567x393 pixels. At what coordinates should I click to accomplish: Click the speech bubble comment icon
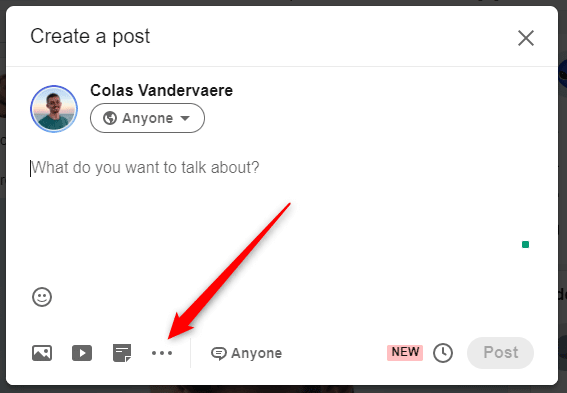pos(218,353)
